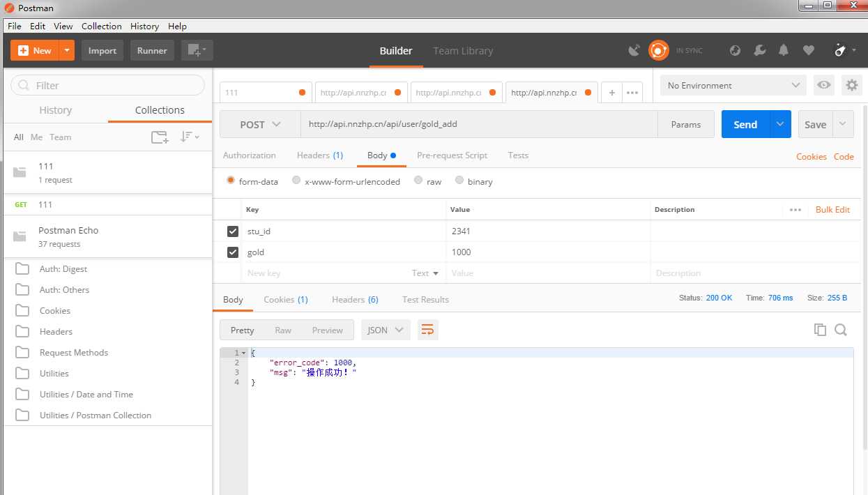The width and height of the screenshot is (868, 495).
Task: Switch to the Builder tab
Action: (x=396, y=51)
